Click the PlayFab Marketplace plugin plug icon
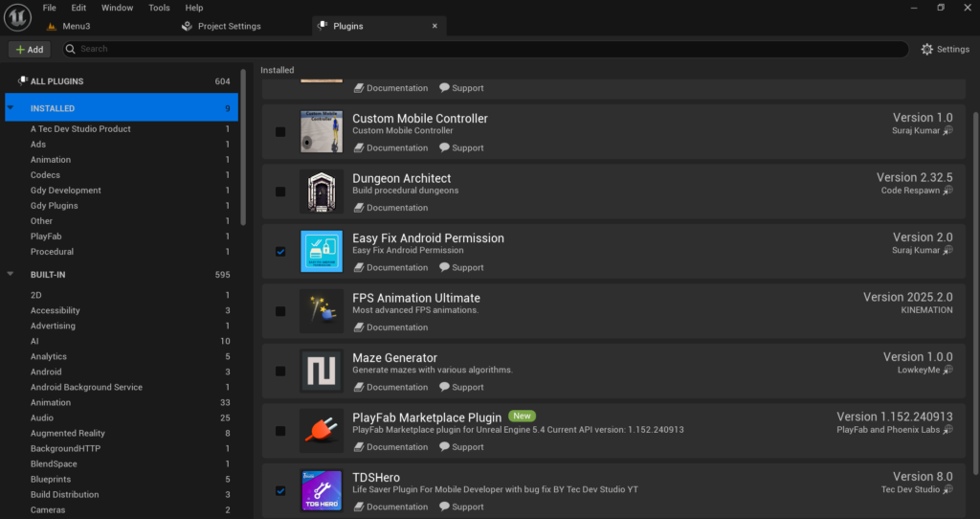The width and height of the screenshot is (980, 519). click(322, 431)
